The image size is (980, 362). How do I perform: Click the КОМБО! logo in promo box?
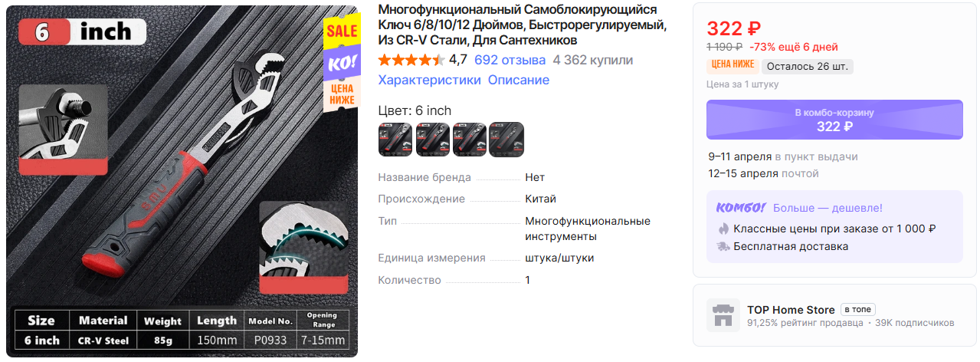tap(741, 208)
